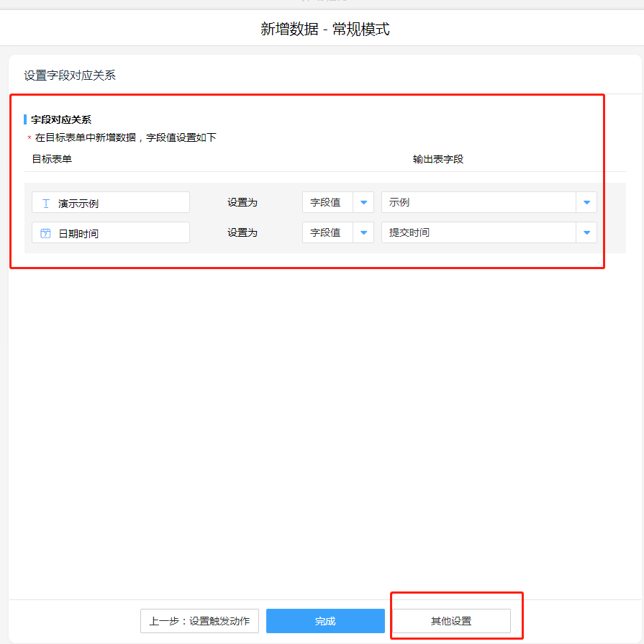Go back to 上一步：设置触发动作
This screenshot has height=644, width=644.
[199, 621]
